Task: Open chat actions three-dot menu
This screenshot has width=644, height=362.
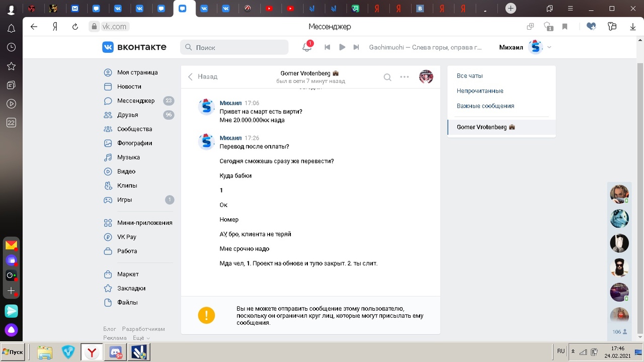Action: 405,77
